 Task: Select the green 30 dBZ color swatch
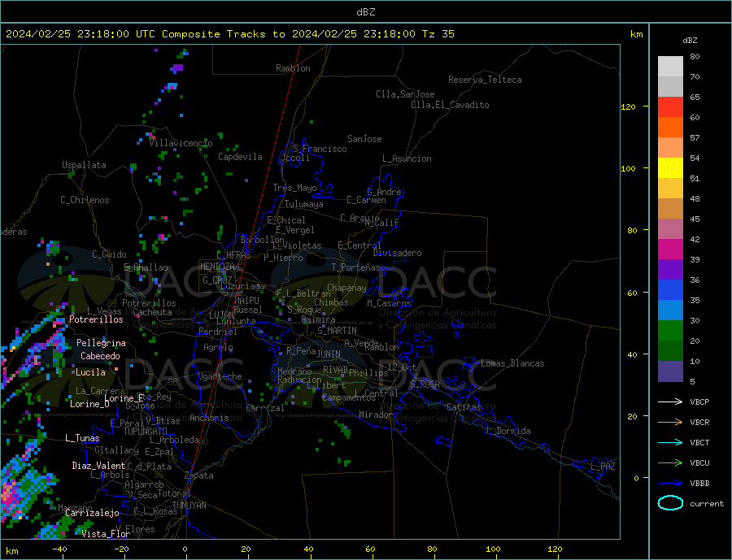point(670,331)
